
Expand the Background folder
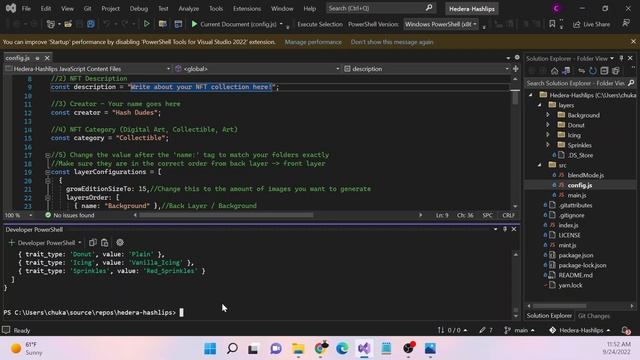[548, 115]
